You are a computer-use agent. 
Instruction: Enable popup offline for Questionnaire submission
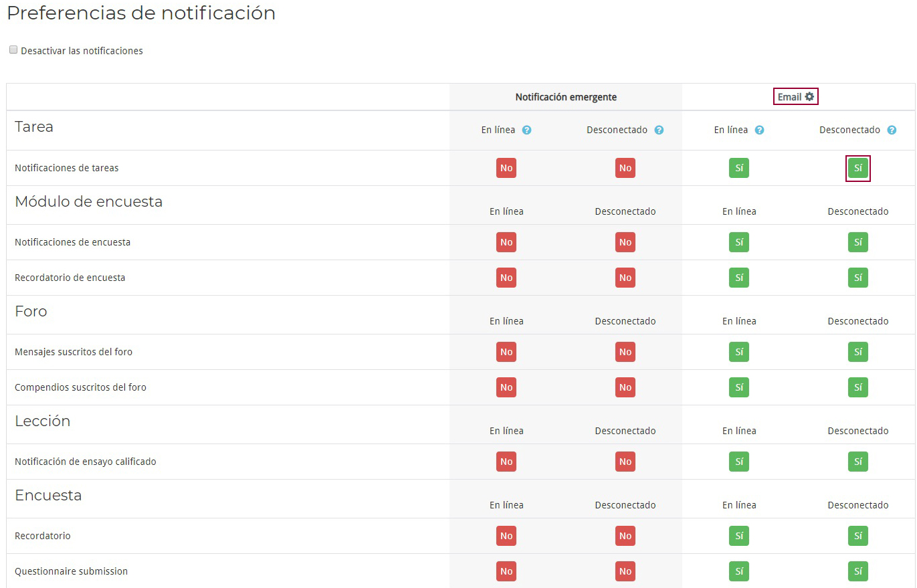[x=625, y=571]
